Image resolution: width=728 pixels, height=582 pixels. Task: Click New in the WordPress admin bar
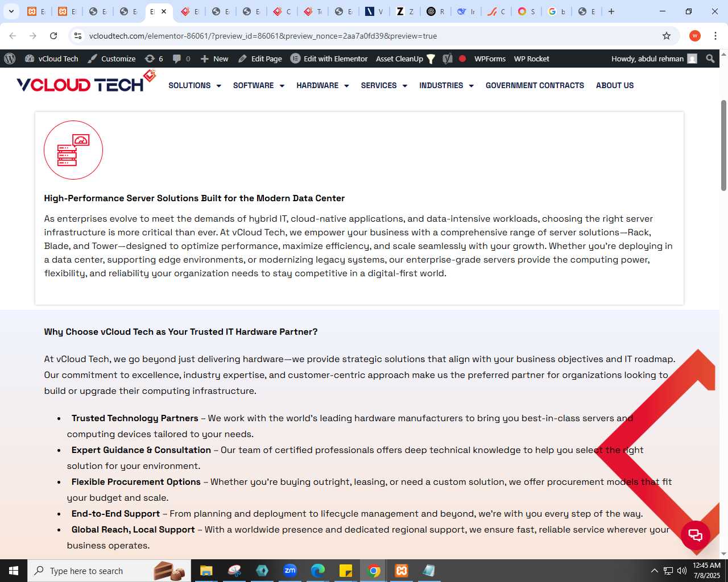(214, 59)
